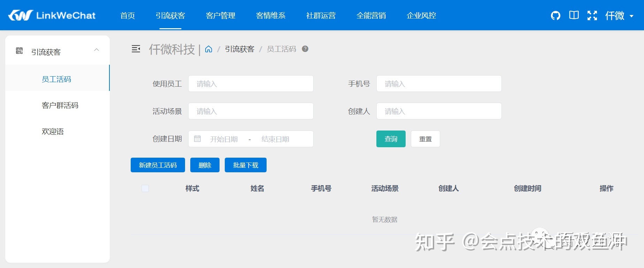The image size is (644, 268).
Task: Click the 查询 search button
Action: [391, 139]
